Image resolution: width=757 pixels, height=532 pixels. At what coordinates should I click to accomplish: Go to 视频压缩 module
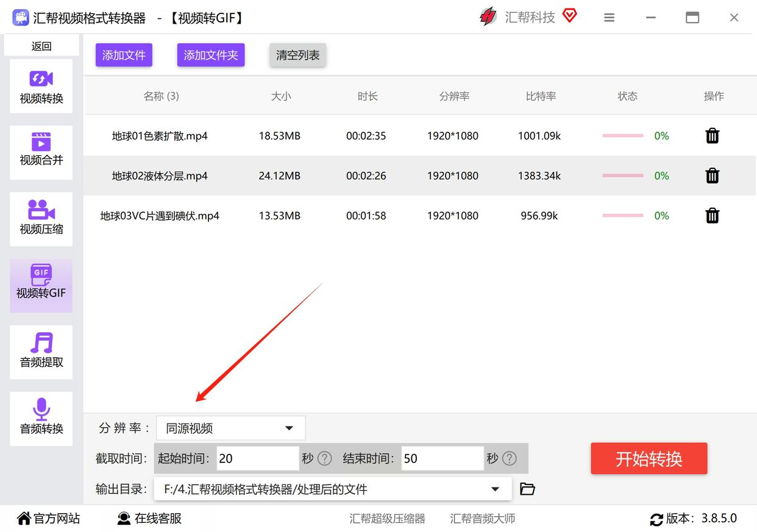(41, 218)
